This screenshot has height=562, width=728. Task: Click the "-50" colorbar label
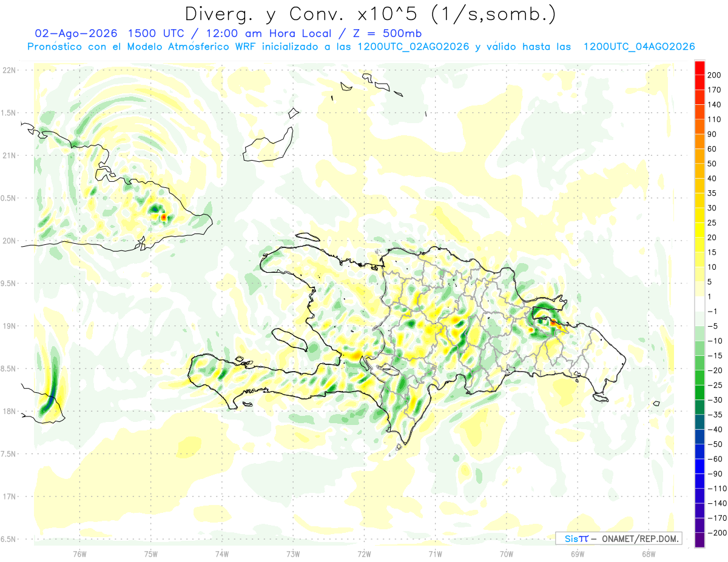(x=715, y=444)
